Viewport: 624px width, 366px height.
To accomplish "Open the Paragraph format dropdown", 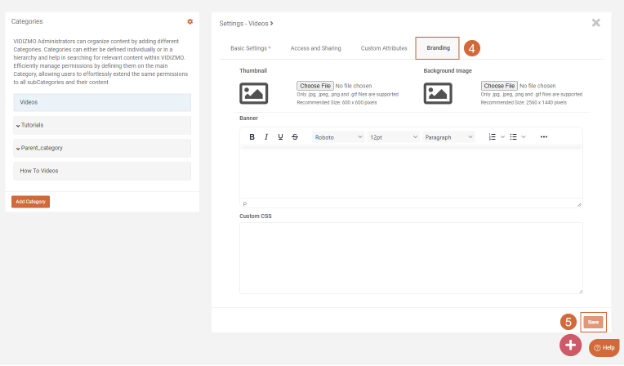I will [448, 137].
